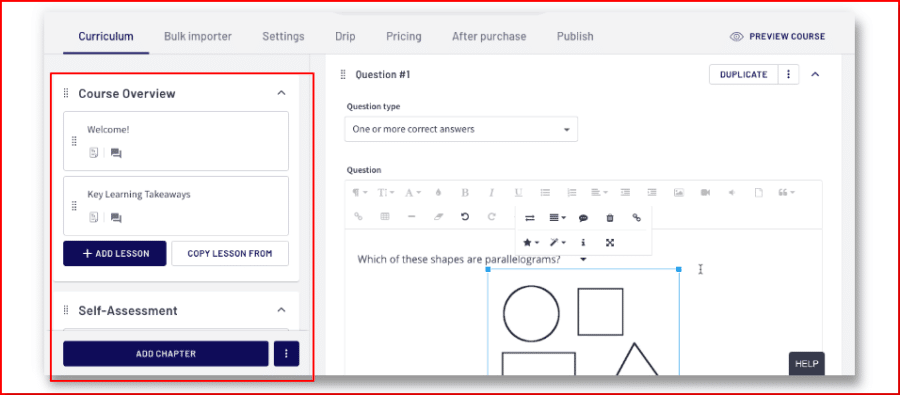Open the Key Learning Takeaways lesson
The height and width of the screenshot is (395, 900).
(176, 206)
